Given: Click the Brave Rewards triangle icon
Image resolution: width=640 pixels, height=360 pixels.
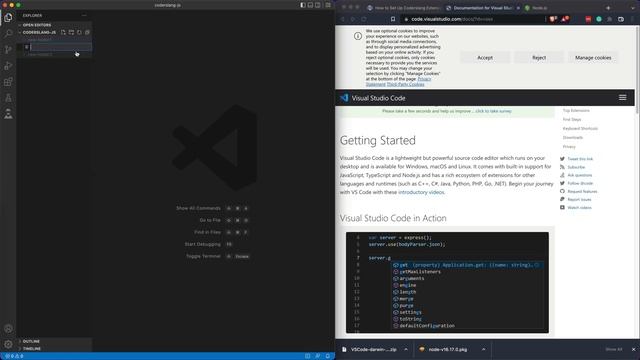Looking at the screenshot, I should tap(565, 19).
